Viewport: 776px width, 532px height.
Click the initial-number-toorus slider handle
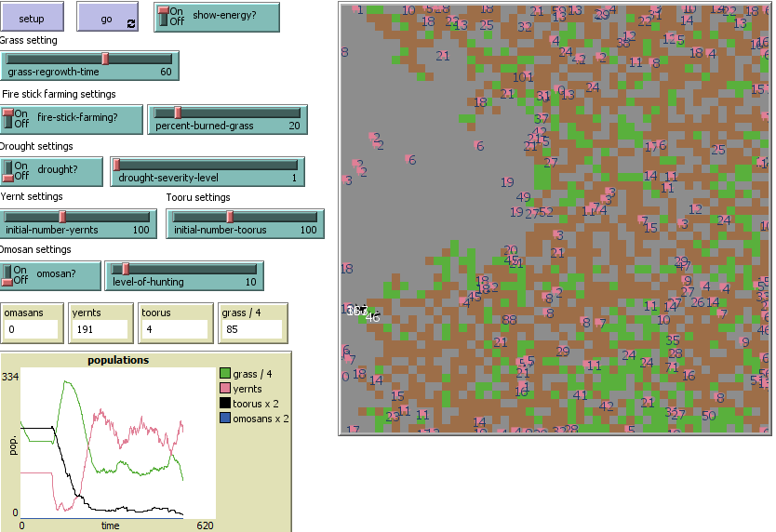(x=230, y=217)
